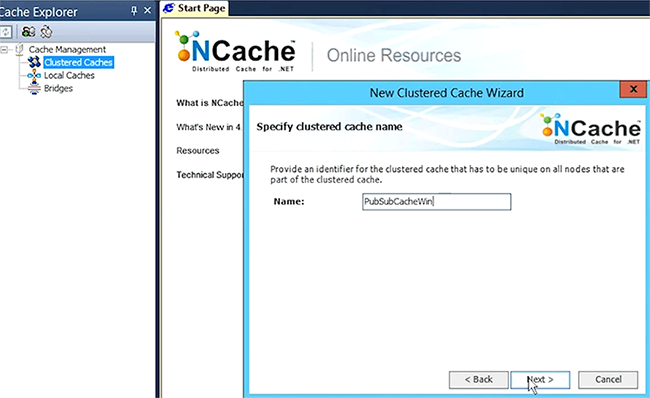Click the binoculars find icon in Cache Explorer

tap(29, 32)
